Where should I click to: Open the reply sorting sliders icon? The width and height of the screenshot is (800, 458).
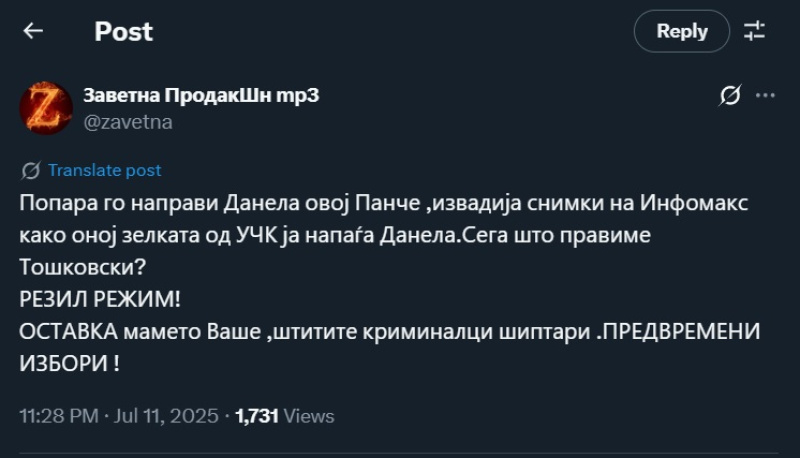coord(755,31)
